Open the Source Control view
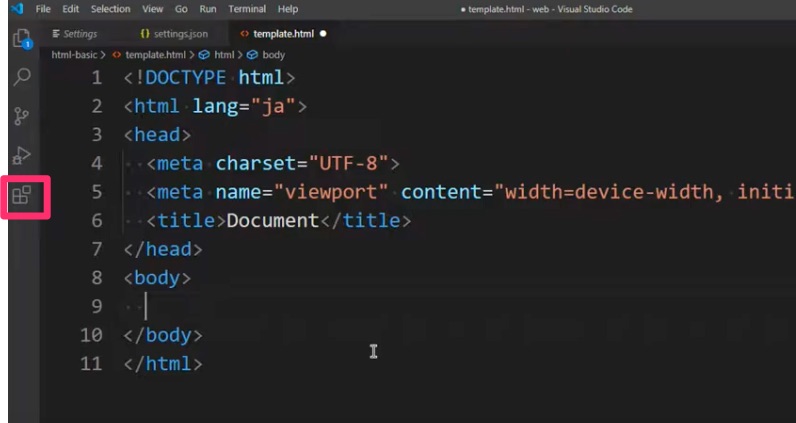The height and width of the screenshot is (423, 796). point(21,116)
